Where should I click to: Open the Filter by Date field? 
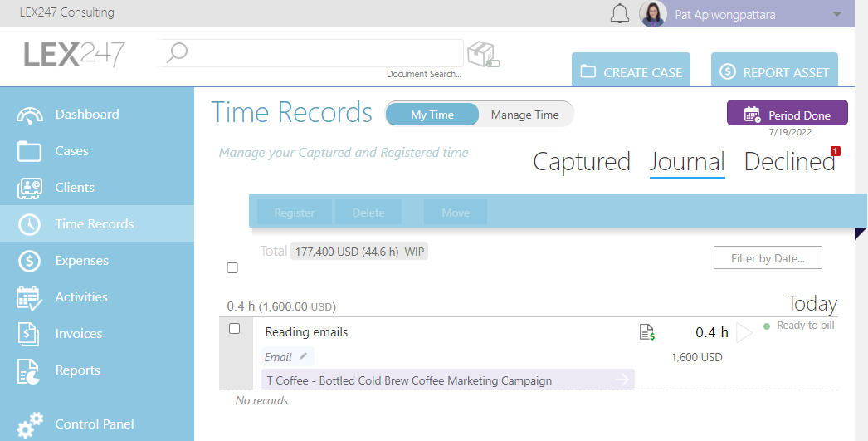pos(768,257)
